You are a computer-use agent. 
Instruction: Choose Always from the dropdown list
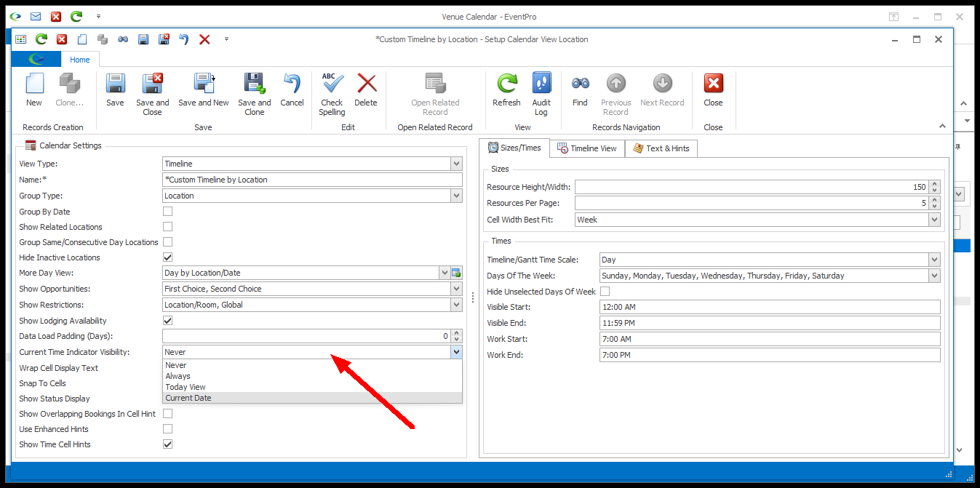pyautogui.click(x=312, y=376)
